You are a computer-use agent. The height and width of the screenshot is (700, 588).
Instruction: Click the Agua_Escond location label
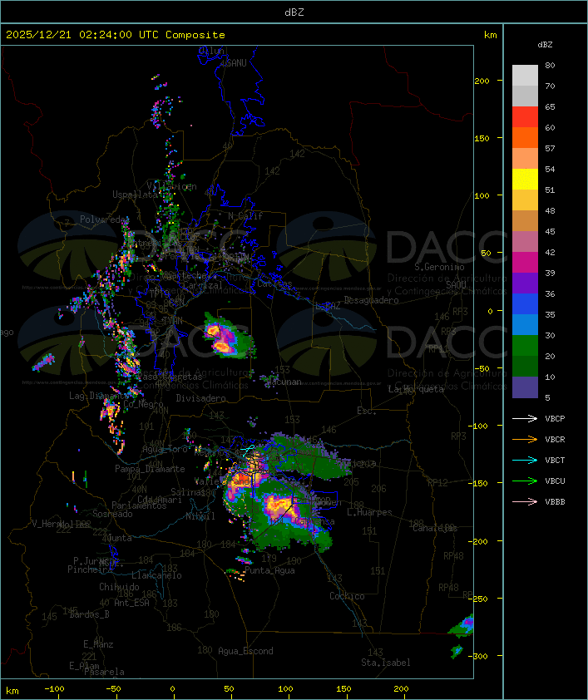pos(245,651)
